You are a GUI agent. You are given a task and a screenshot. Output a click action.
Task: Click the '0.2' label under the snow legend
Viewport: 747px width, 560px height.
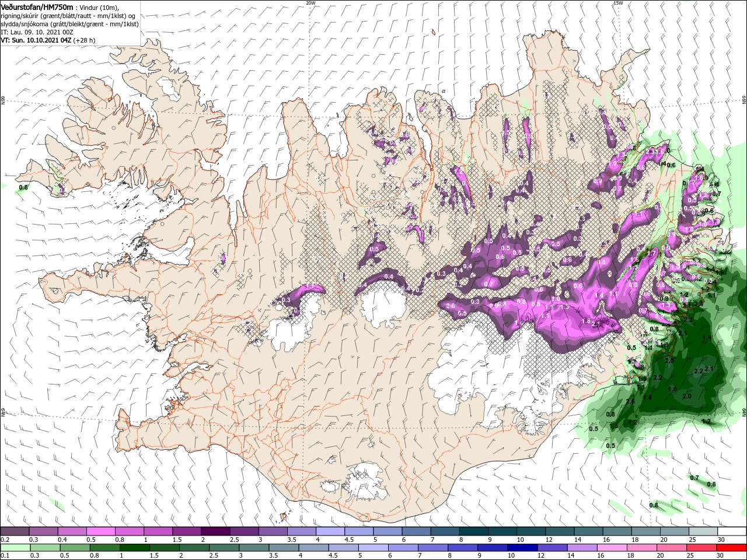click(5, 540)
